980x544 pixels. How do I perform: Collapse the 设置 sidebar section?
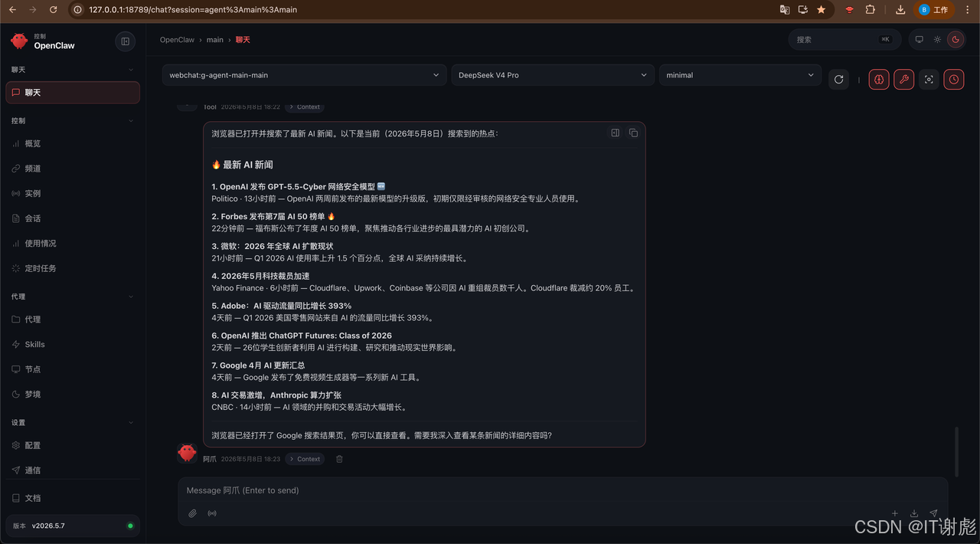coord(73,422)
